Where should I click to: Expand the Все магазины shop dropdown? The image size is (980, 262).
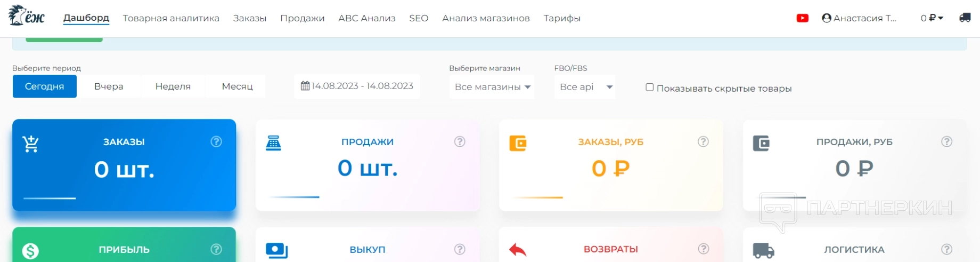click(x=492, y=87)
